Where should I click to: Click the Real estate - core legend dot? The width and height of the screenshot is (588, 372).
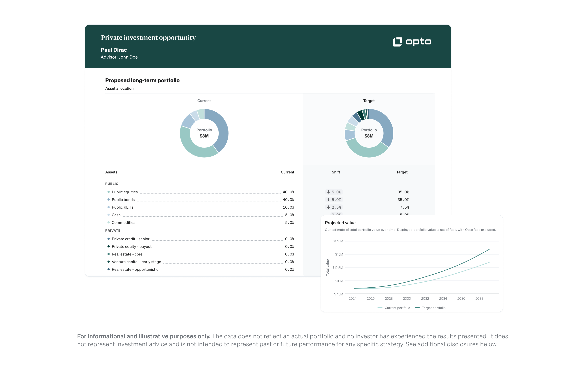[108, 254]
